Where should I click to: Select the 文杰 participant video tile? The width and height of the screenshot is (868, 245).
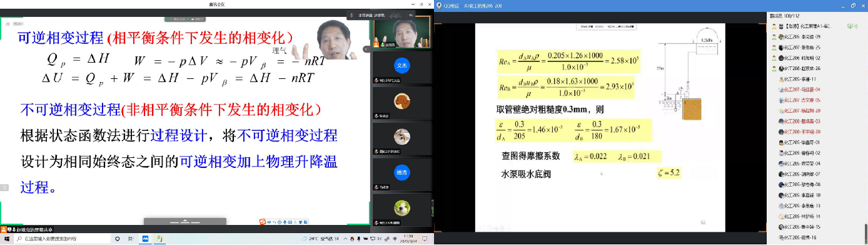tap(401, 68)
